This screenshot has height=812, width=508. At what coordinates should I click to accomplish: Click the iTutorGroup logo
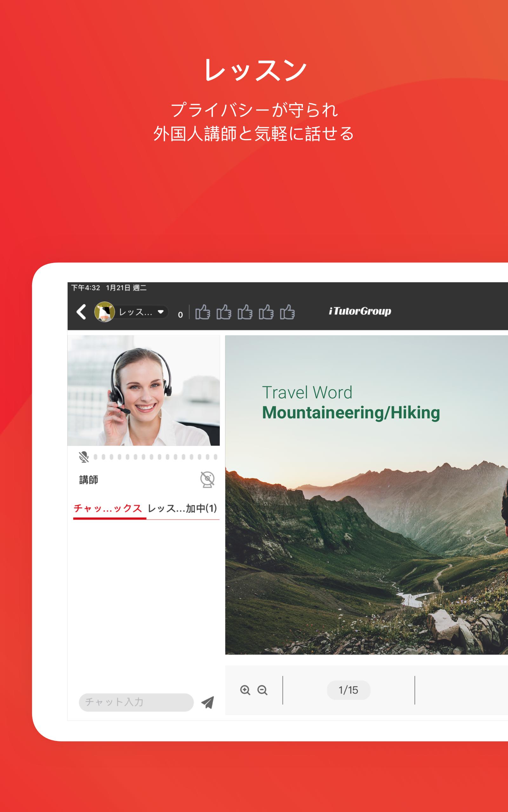[360, 311]
